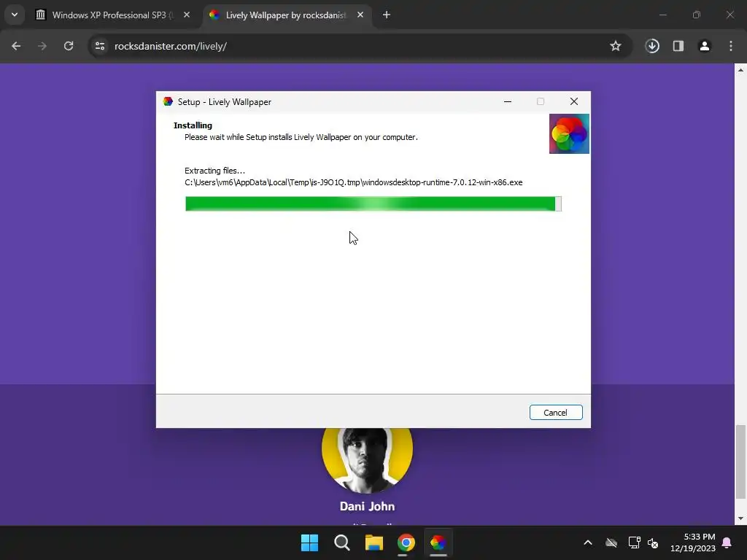Click the scrollbar down arrow
The height and width of the screenshot is (560, 747).
click(740, 518)
